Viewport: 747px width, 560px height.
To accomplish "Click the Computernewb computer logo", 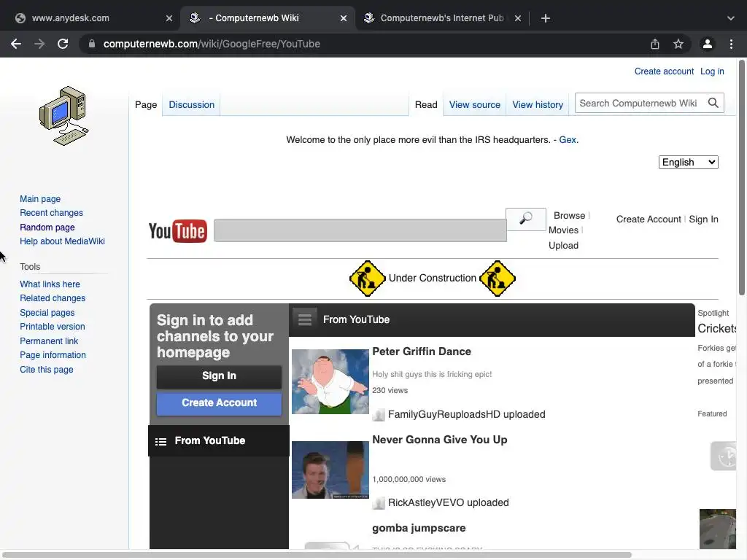I will coord(64,116).
